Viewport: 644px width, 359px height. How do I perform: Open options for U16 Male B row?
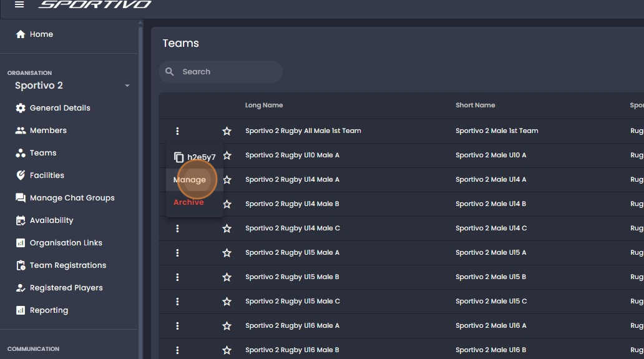(177, 350)
